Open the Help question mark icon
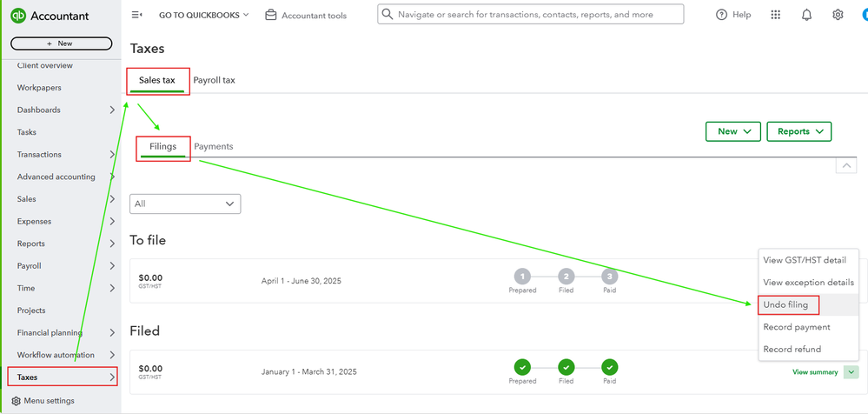 click(722, 15)
